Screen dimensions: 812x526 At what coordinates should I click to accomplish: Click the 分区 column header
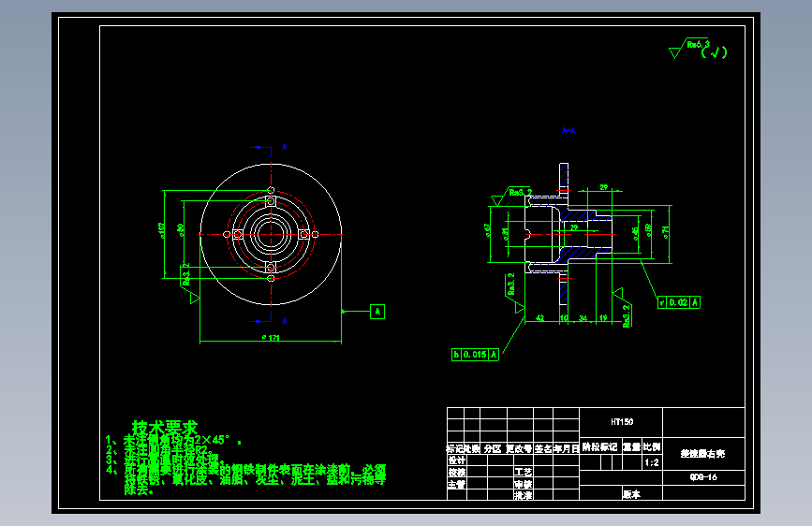[x=493, y=449]
